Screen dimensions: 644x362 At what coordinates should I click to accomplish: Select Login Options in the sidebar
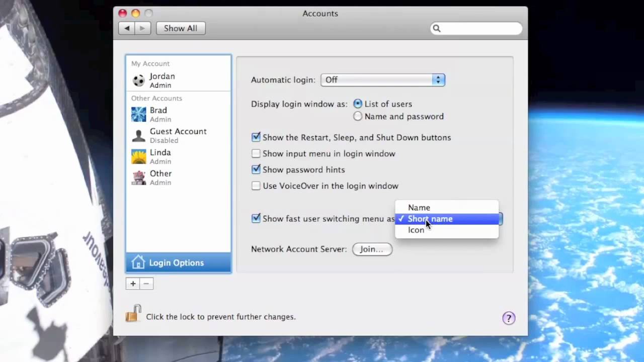[x=179, y=262]
